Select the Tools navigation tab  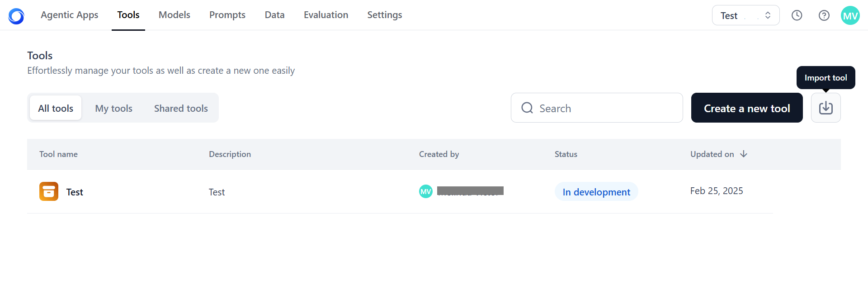click(x=128, y=15)
